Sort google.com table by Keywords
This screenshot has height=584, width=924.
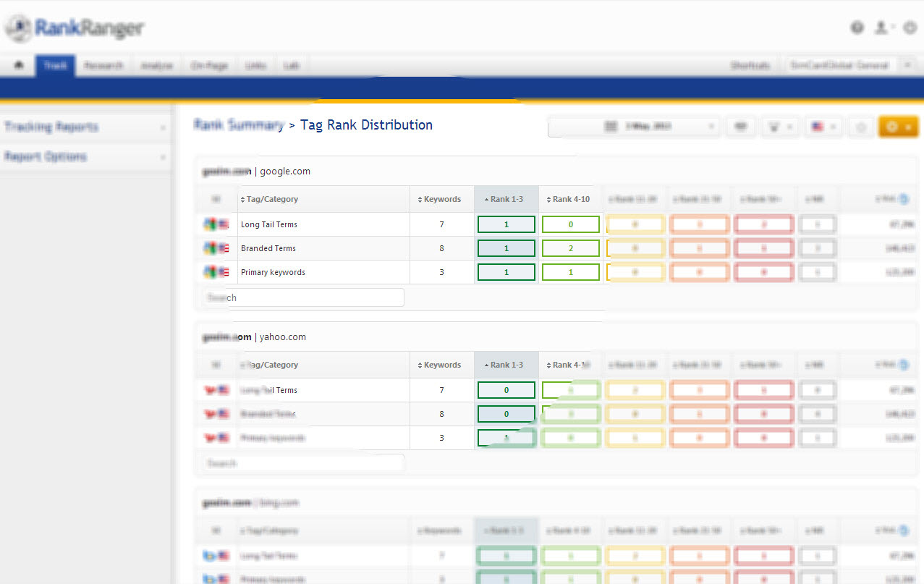click(442, 199)
